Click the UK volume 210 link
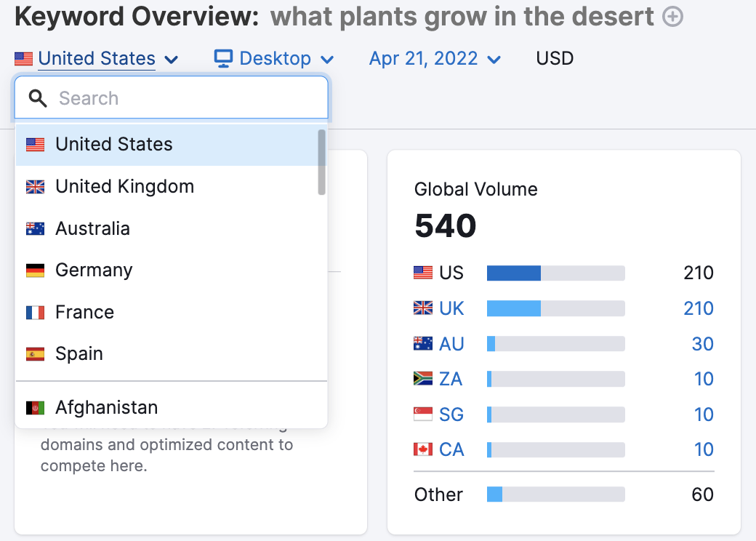 [x=698, y=308]
